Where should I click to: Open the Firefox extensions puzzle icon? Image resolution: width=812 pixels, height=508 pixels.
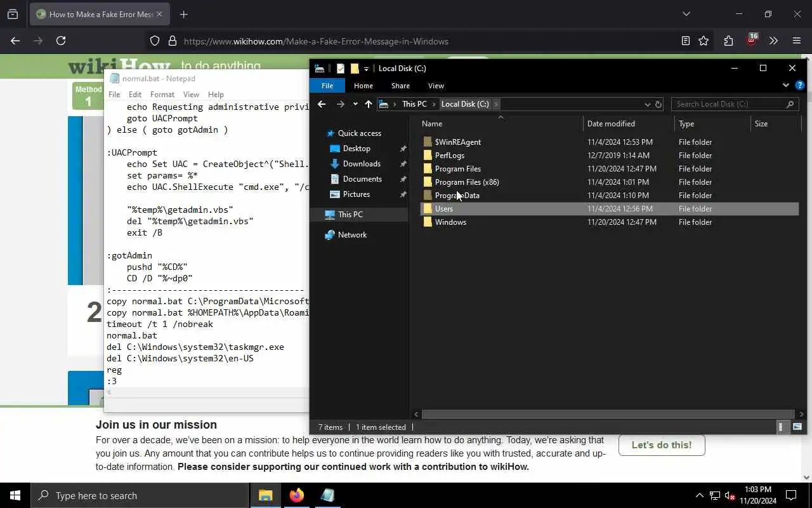(728, 41)
